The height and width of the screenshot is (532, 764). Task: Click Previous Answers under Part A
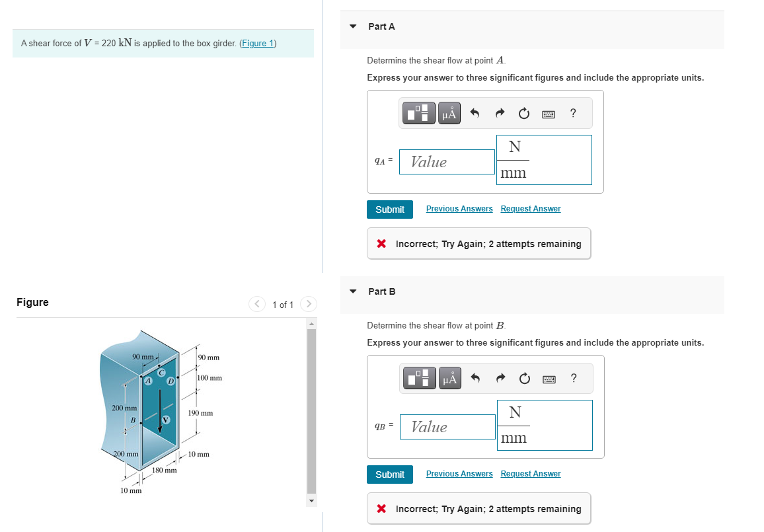pos(459,208)
